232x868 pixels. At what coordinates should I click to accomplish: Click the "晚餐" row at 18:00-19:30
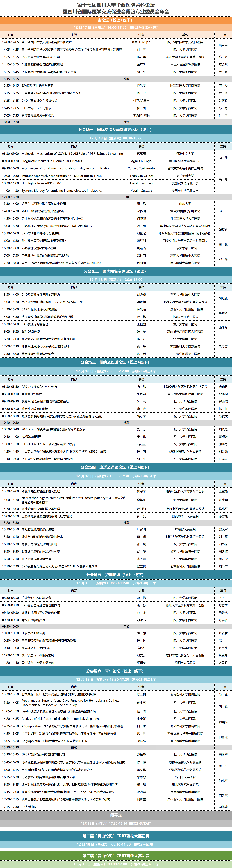tap(116, 122)
